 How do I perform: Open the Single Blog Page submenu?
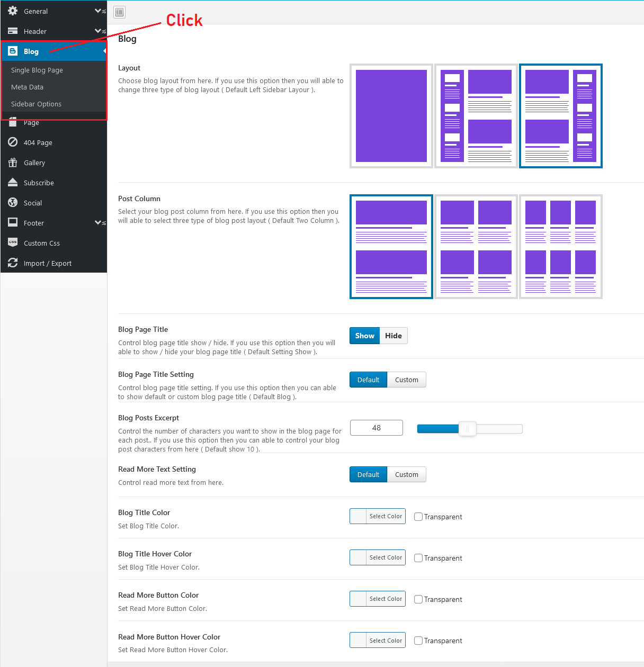coord(37,70)
